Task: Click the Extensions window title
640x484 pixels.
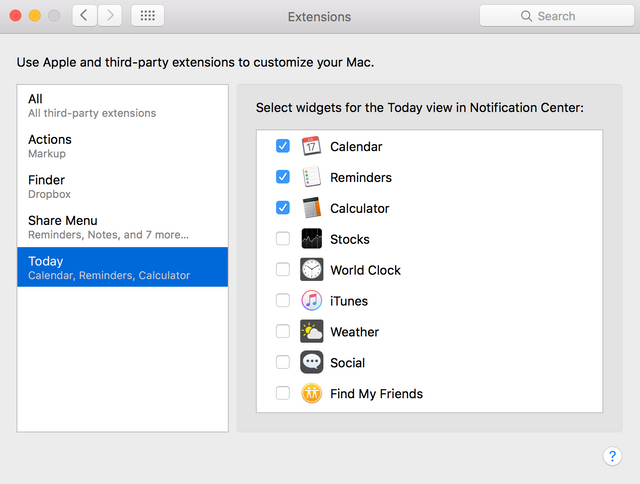Action: tap(319, 17)
